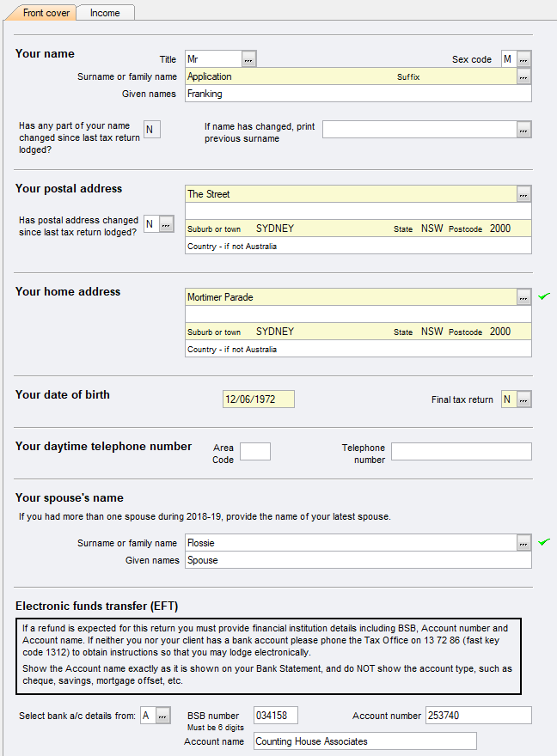Screen dimensions: 557x756
Task: Switch to the Income tab
Action: (104, 13)
